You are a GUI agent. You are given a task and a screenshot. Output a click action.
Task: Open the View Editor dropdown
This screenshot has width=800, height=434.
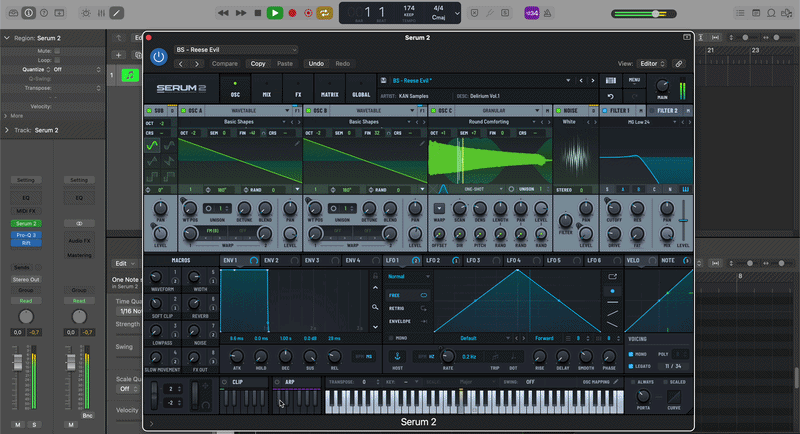click(652, 64)
